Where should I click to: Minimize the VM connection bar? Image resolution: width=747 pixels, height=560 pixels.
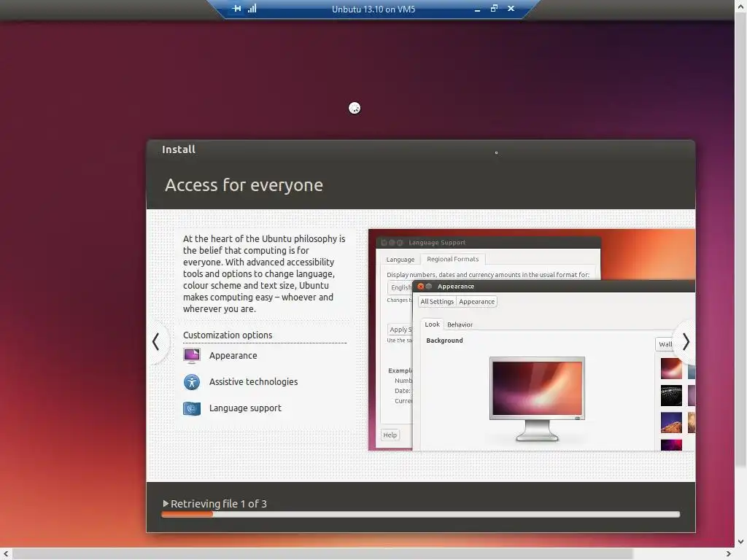tap(477, 9)
